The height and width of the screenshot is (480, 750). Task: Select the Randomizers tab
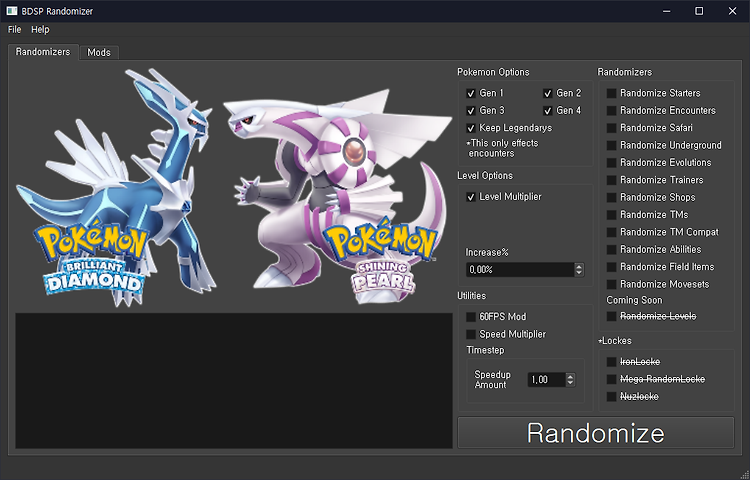(x=43, y=52)
